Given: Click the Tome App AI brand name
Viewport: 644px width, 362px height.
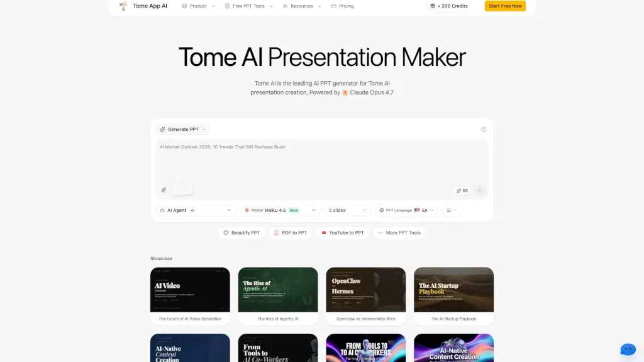Looking at the screenshot, I should (150, 6).
